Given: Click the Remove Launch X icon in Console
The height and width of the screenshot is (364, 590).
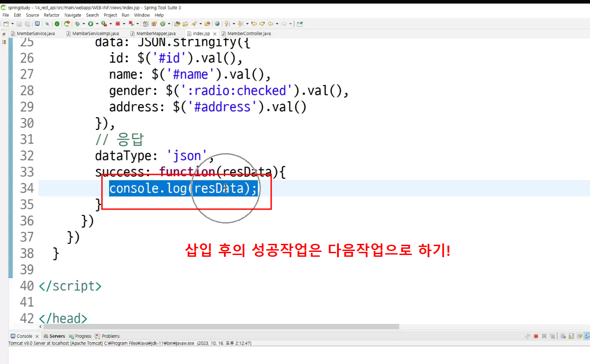Looking at the screenshot, I should (544, 336).
